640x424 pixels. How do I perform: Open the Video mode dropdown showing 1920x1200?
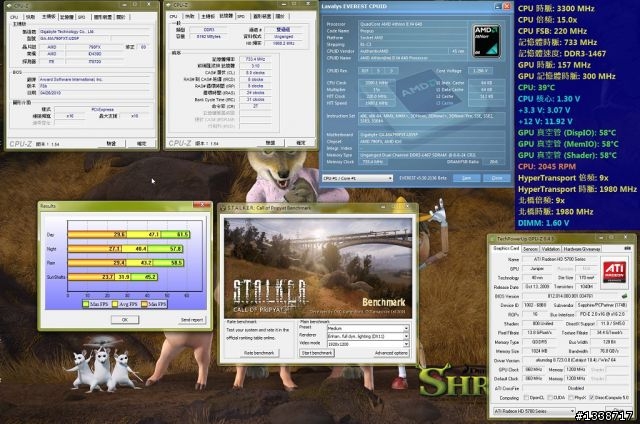click(x=368, y=344)
